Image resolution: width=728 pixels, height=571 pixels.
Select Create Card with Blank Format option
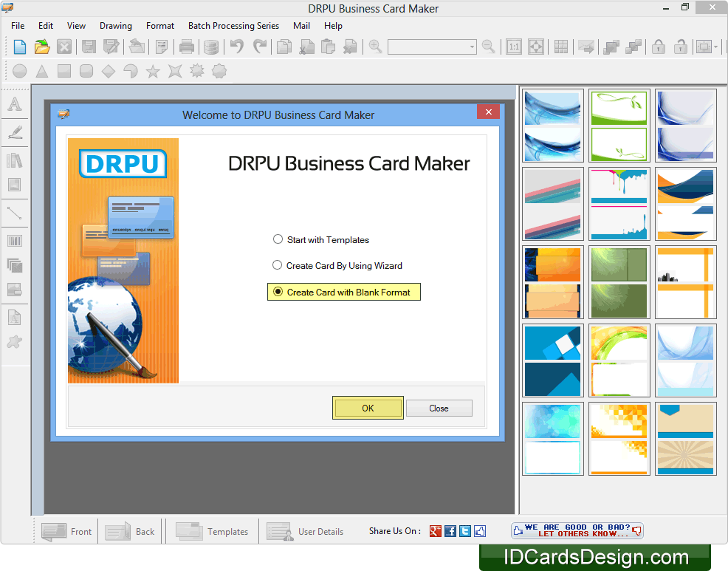343,293
